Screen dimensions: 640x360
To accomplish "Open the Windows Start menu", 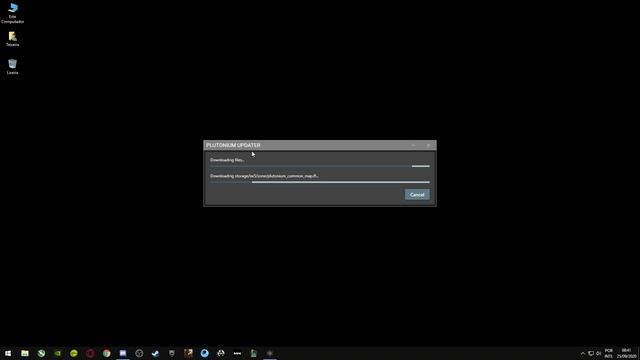I will tap(8, 353).
